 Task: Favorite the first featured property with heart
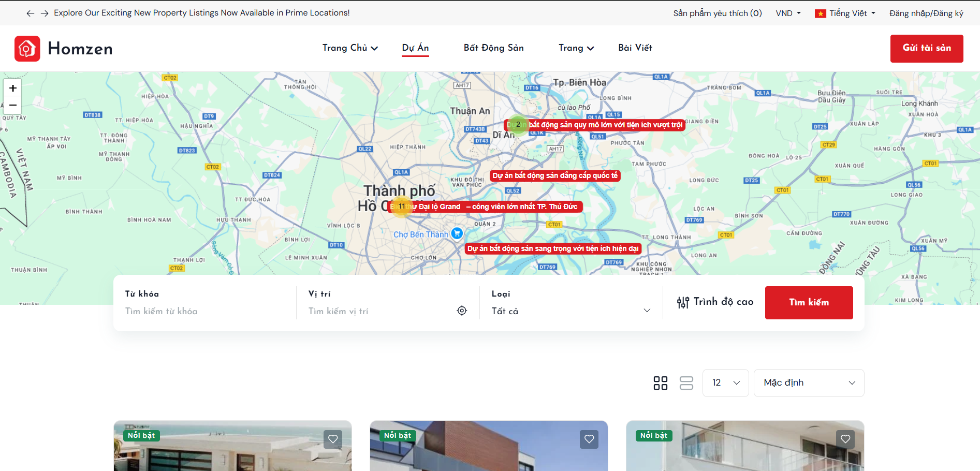[333, 439]
